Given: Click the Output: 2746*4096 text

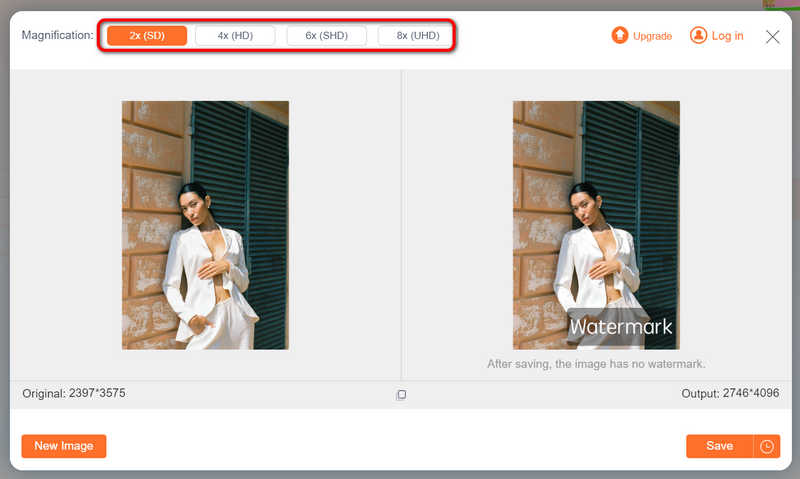Looking at the screenshot, I should [x=730, y=393].
